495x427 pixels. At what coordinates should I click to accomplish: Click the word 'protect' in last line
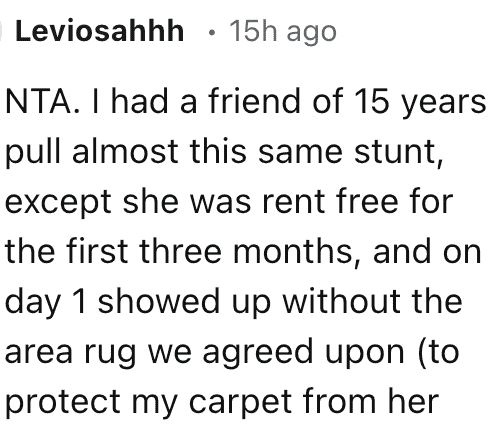(x=63, y=402)
